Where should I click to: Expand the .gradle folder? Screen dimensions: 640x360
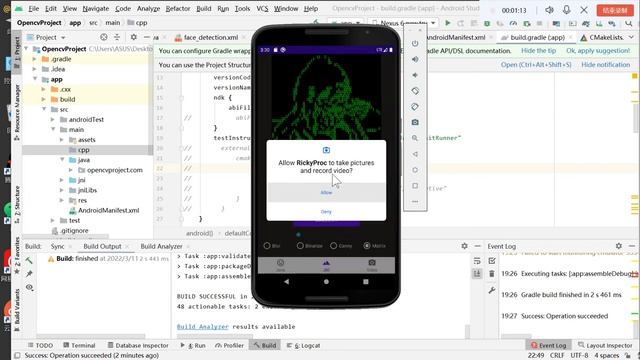[x=35, y=59]
